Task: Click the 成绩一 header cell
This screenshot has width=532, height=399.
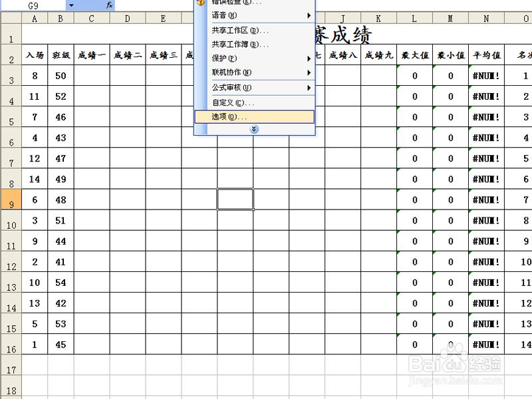Action: pyautogui.click(x=92, y=55)
